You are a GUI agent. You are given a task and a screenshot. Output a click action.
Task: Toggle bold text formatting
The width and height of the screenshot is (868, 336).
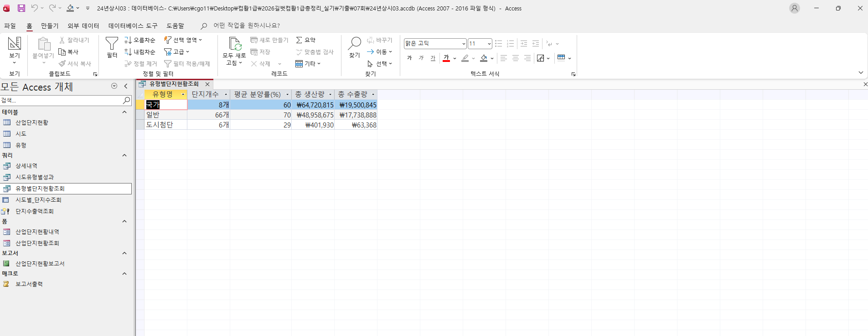tap(409, 58)
